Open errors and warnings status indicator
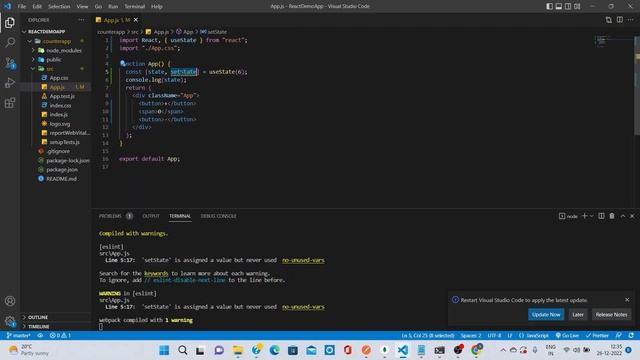 point(60,336)
